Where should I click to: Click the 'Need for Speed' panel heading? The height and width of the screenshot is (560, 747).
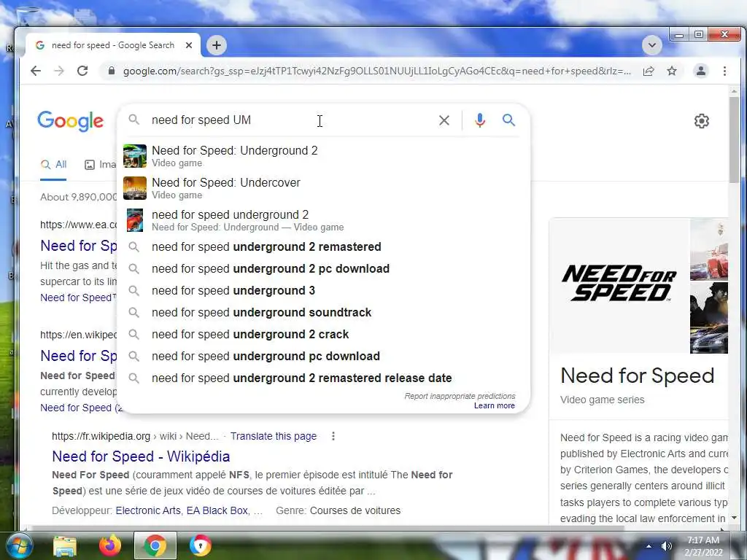(x=638, y=376)
